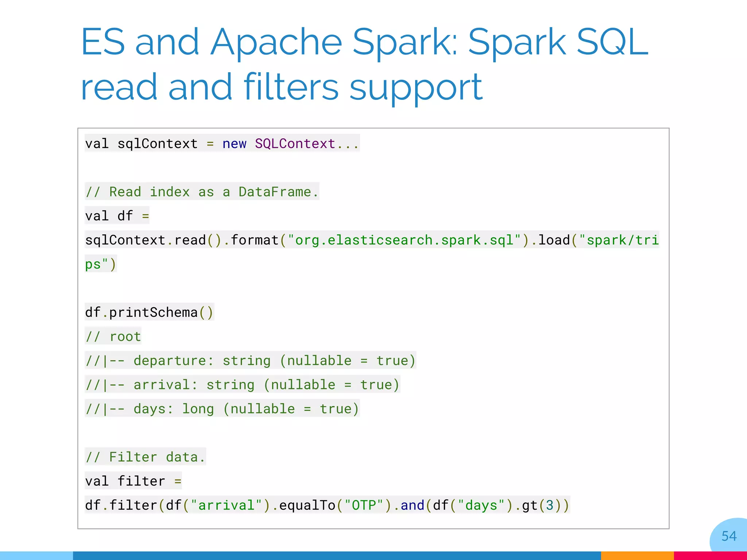Viewport: 747px width, 560px height.
Task: Click the sqlContext.read().format line
Action: [x=372, y=240]
